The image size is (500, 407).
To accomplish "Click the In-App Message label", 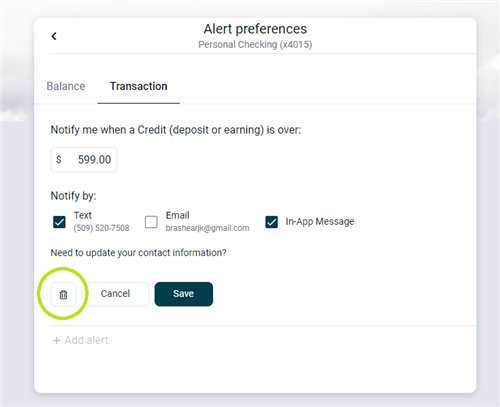I will click(x=320, y=222).
